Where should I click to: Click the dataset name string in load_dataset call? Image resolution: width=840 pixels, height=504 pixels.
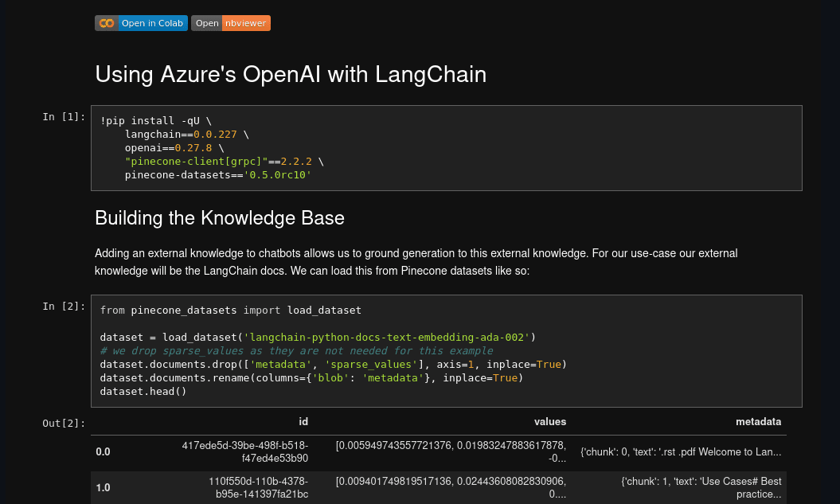386,337
